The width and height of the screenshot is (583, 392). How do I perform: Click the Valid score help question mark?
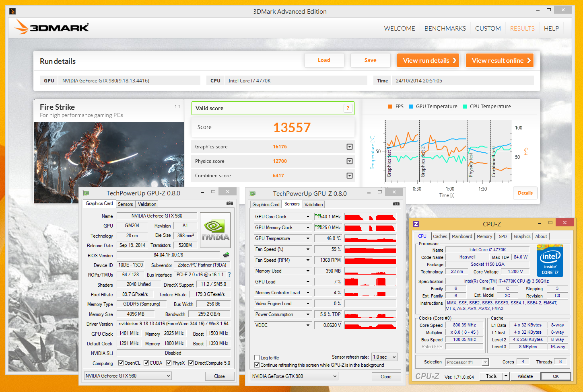click(x=348, y=108)
